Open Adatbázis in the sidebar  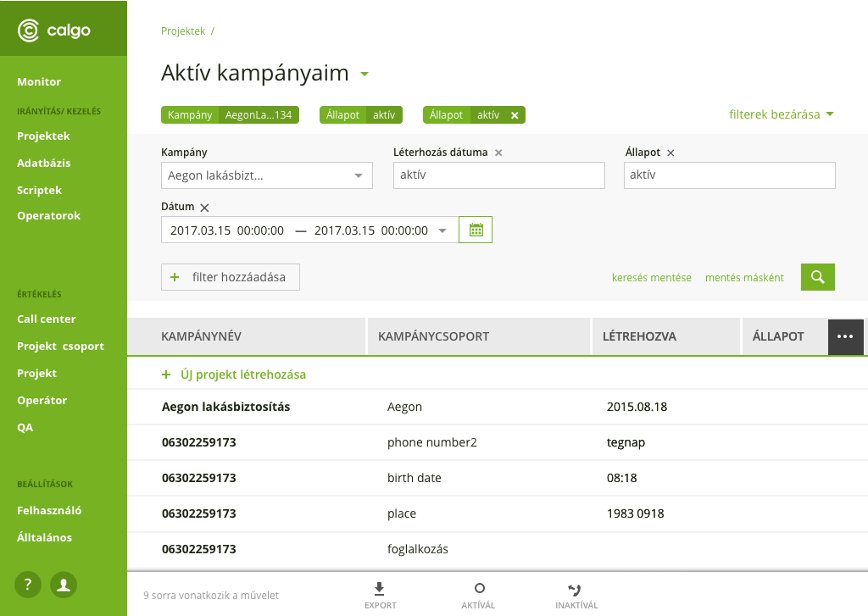pos(44,163)
